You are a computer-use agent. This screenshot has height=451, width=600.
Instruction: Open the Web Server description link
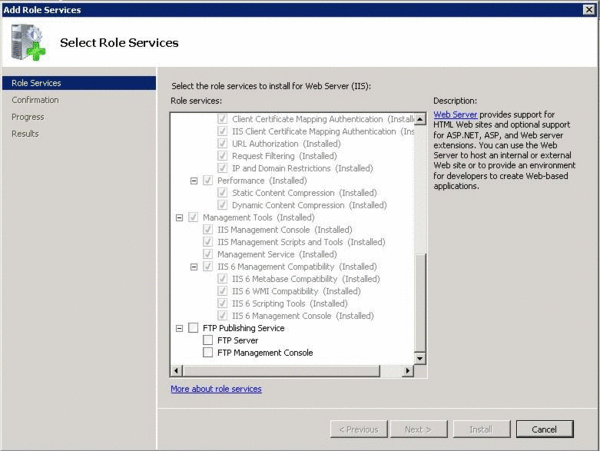pyautogui.click(x=455, y=114)
